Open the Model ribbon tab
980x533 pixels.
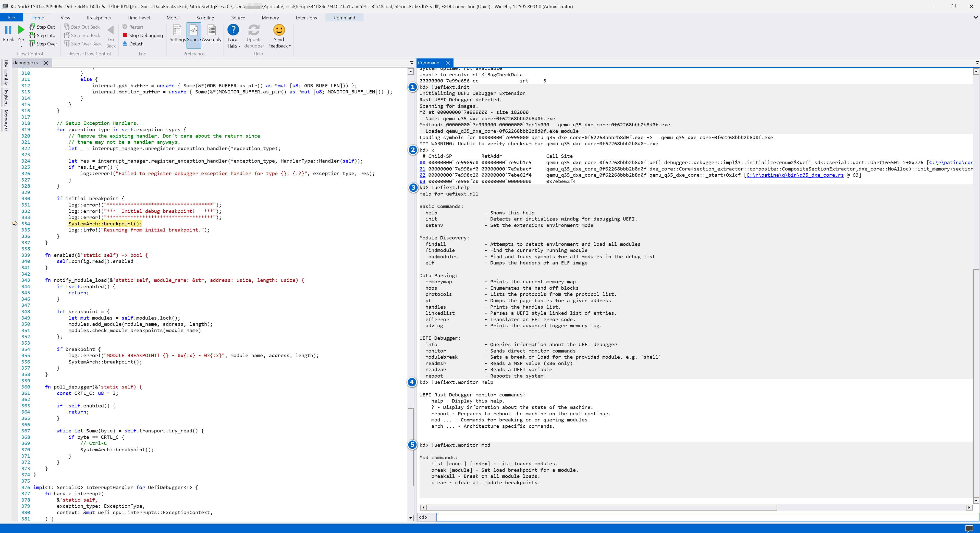(173, 18)
